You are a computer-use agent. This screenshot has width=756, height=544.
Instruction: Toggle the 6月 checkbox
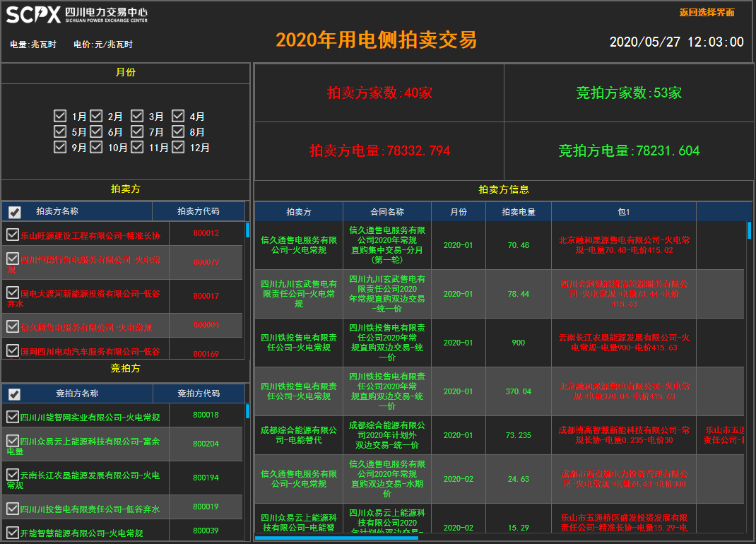click(x=96, y=131)
